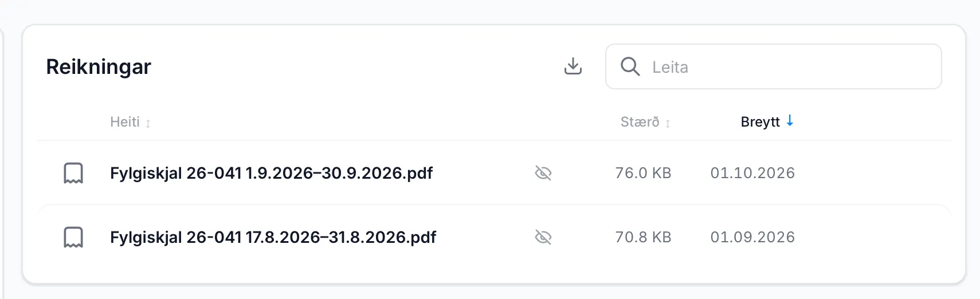Sort files by Stærð column
This screenshot has width=980, height=299.
tap(640, 122)
